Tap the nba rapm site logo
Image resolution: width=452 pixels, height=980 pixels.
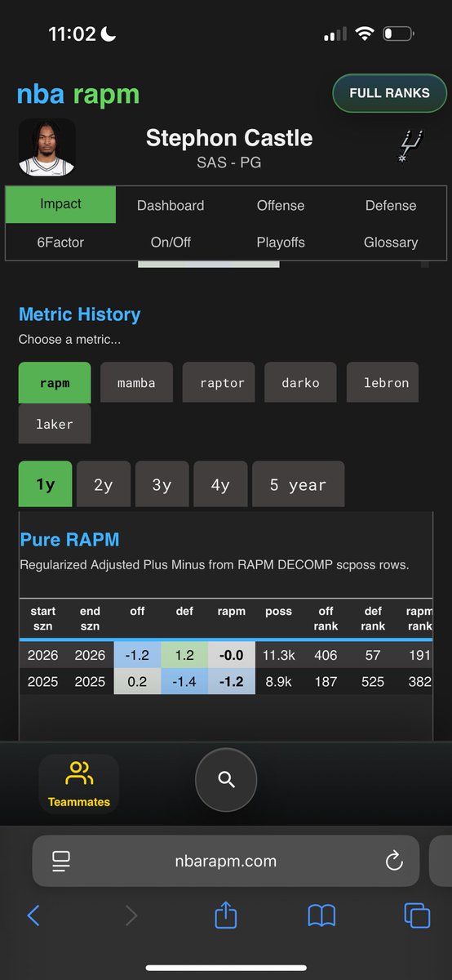point(78,94)
